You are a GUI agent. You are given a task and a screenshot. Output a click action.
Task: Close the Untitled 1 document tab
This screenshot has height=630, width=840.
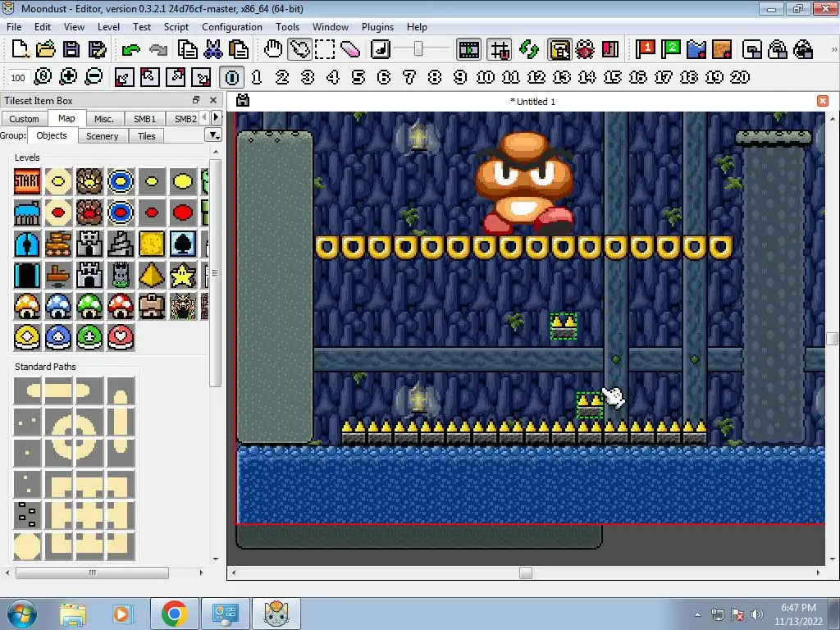point(823,101)
